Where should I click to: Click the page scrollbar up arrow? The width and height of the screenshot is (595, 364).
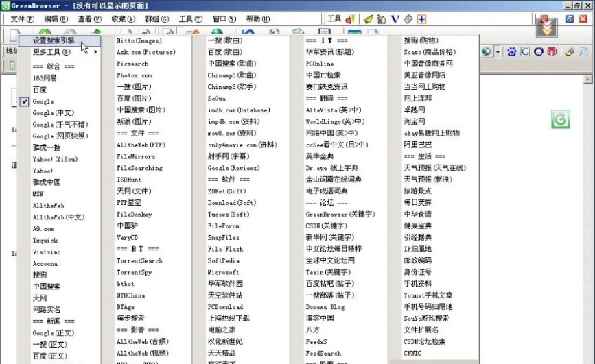[x=587, y=80]
